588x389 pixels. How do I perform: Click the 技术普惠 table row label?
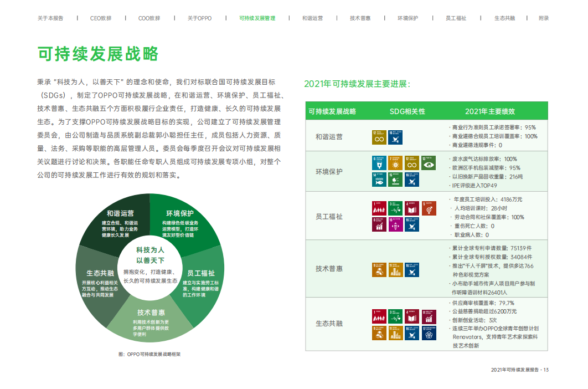329,269
